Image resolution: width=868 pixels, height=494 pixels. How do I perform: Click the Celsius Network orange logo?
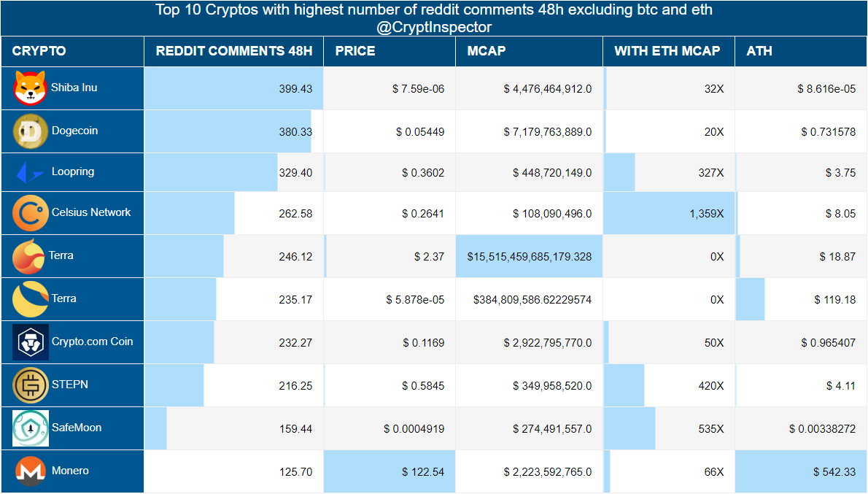(x=31, y=213)
